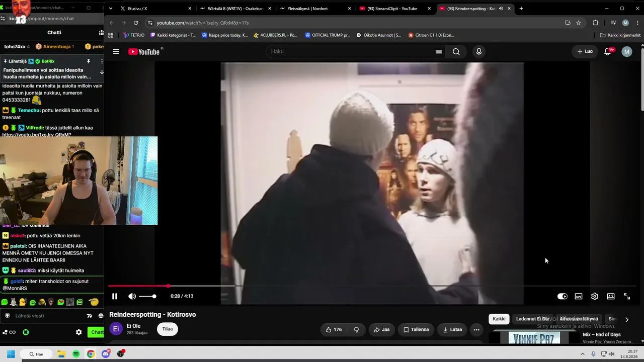Open the chat settings gear

[x=79, y=332]
